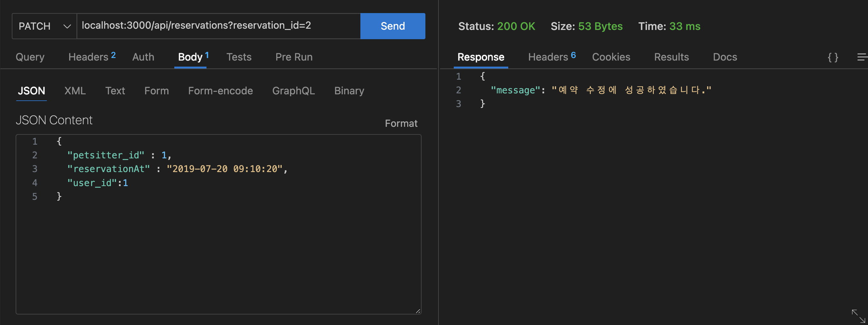Image resolution: width=868 pixels, height=325 pixels.
Task: Send the request
Action: coord(393,26)
